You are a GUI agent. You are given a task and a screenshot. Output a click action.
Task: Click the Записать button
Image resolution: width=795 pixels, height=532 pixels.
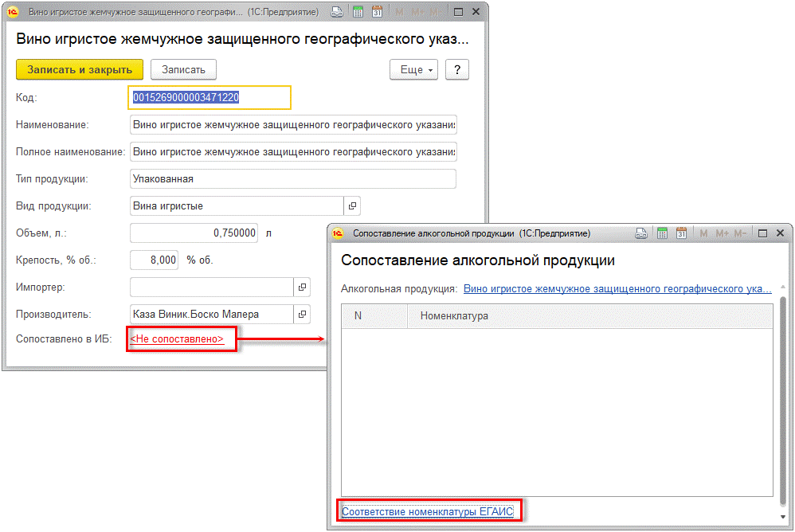(183, 70)
